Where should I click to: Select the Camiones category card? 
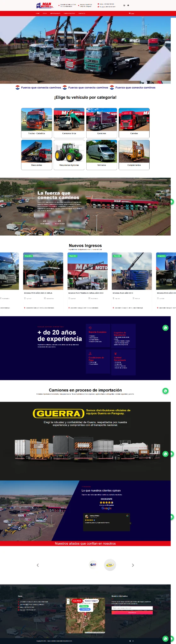click(x=101, y=123)
